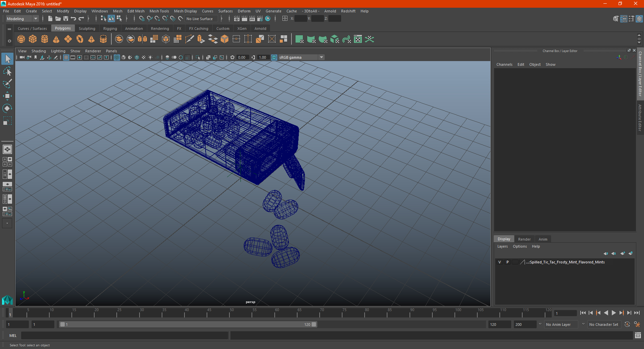The image size is (644, 349).
Task: Play the animation forwards
Action: click(613, 313)
